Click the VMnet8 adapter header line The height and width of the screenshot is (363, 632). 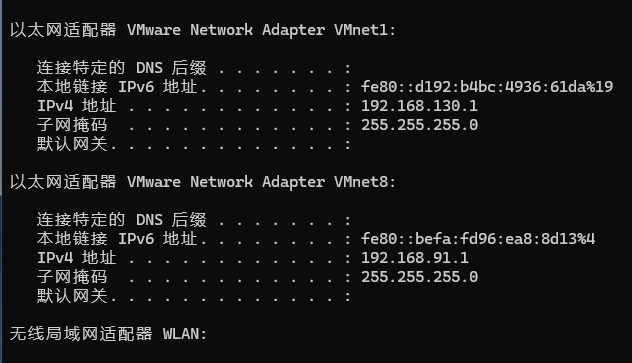[203, 182]
